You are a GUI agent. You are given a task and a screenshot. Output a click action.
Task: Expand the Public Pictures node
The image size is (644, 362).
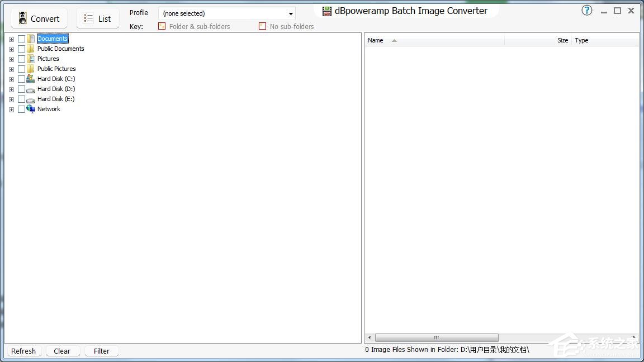12,69
